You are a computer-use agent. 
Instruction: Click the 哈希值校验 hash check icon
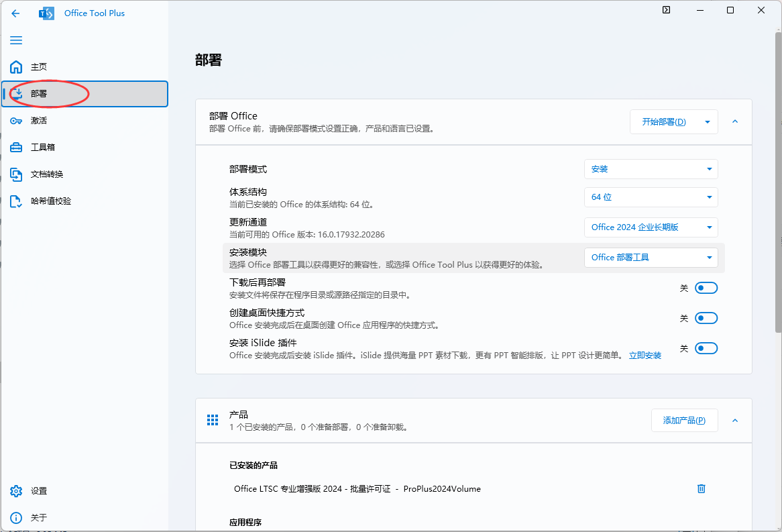[16, 201]
